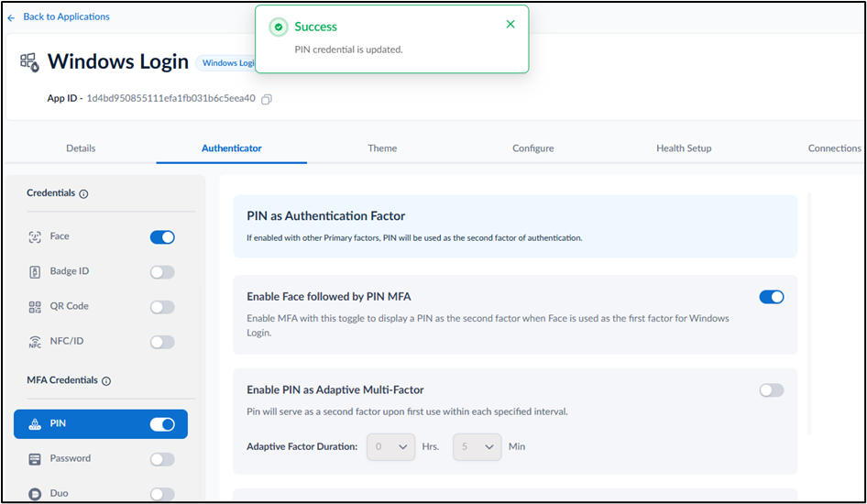Click 'PIN credential is updated.' message

(348, 49)
